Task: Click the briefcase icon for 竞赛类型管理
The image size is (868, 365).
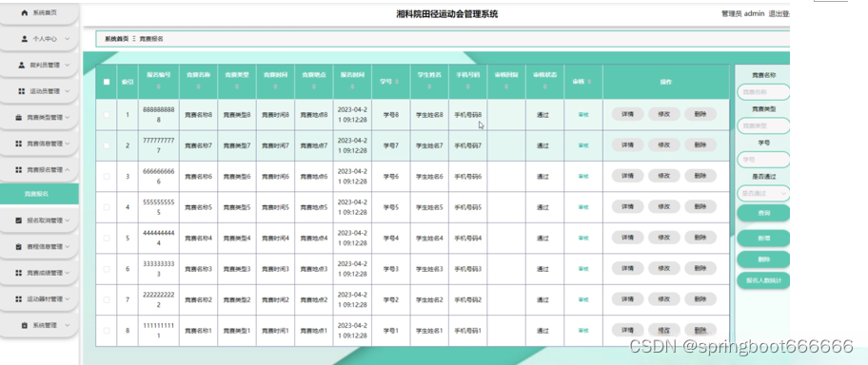Action: [18, 118]
